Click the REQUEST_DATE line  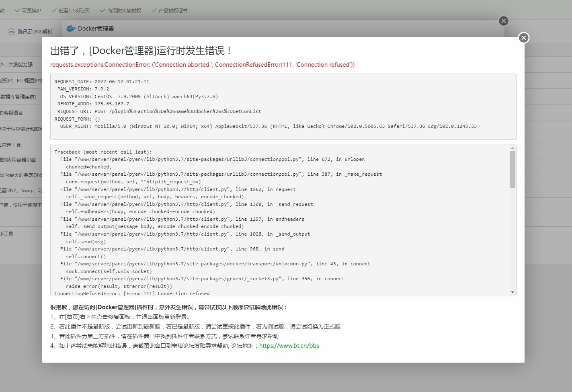tap(102, 82)
